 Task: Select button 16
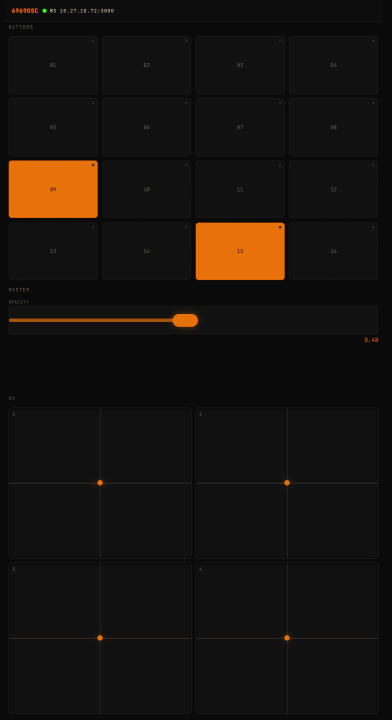(333, 251)
